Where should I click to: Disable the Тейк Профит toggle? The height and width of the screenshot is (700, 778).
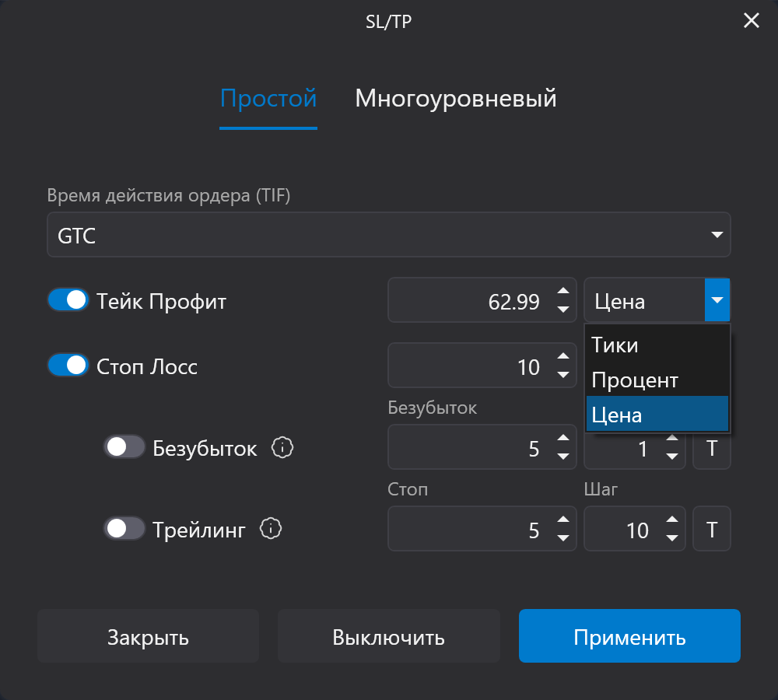tap(68, 300)
